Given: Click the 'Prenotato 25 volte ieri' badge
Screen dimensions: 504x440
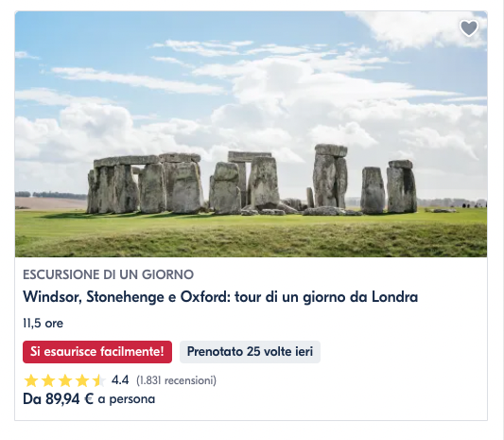Looking at the screenshot, I should pos(250,352).
